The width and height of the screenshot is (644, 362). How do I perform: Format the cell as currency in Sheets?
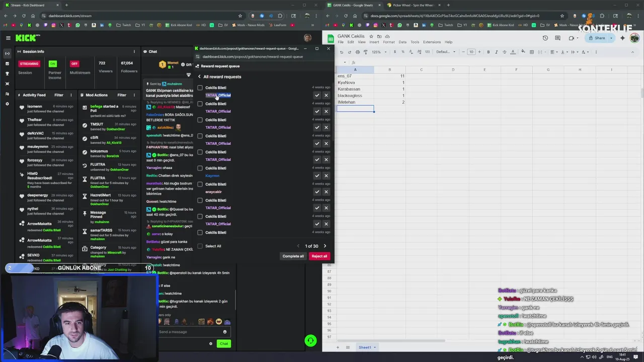point(394,52)
